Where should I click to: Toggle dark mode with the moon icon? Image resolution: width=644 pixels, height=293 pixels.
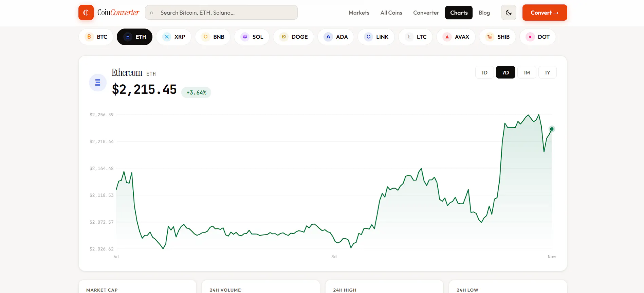[509, 13]
